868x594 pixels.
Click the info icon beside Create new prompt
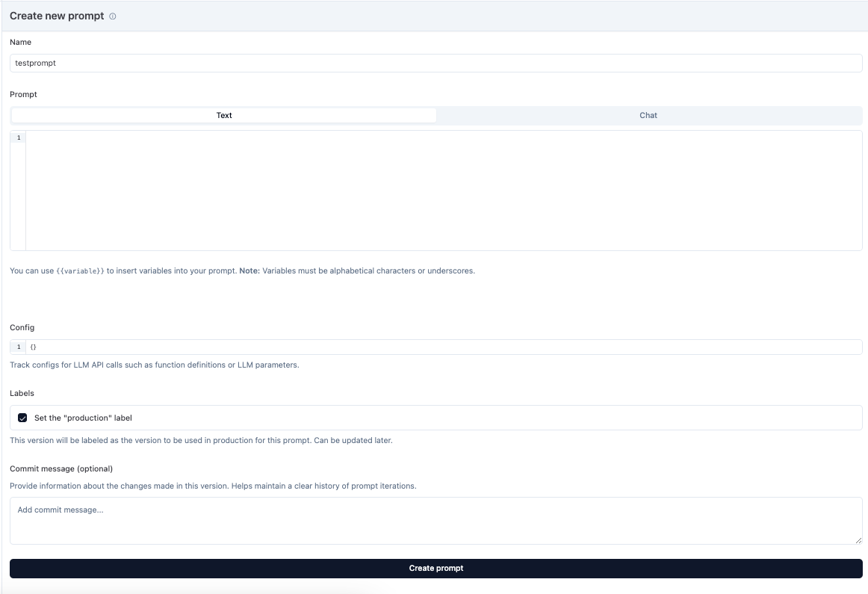click(113, 16)
